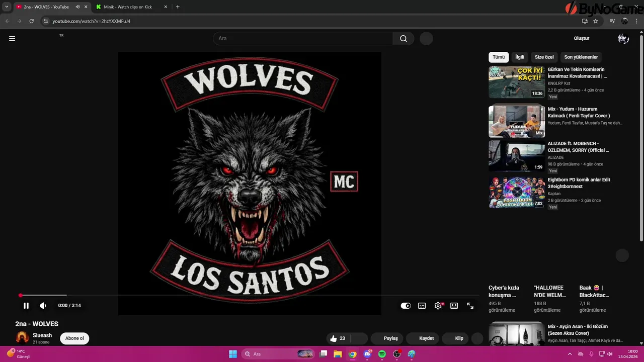Viewport: 644px width, 362px height.
Task: Mute the video player volume
Action: click(43, 306)
